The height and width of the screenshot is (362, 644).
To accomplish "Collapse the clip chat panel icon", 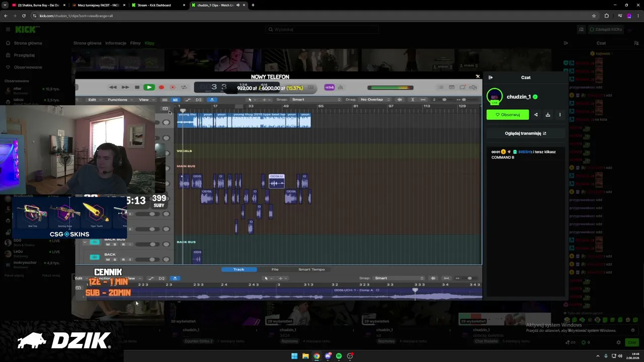I will 491,77.
